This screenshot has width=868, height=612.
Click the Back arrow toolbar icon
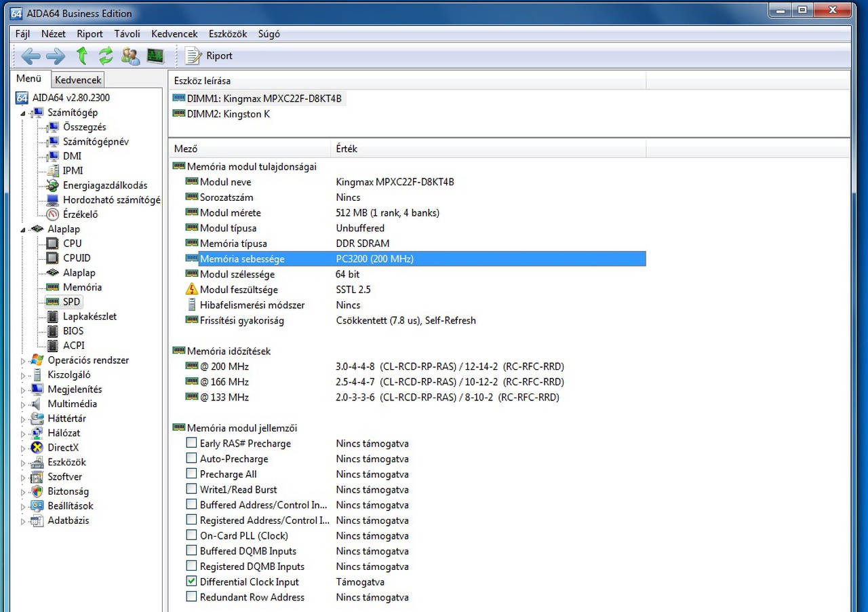[x=31, y=56]
